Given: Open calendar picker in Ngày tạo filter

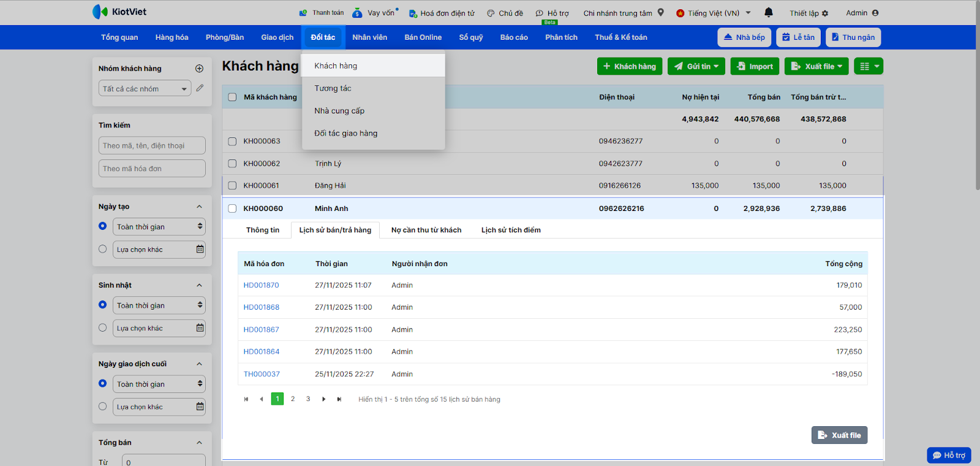Looking at the screenshot, I should [x=200, y=250].
